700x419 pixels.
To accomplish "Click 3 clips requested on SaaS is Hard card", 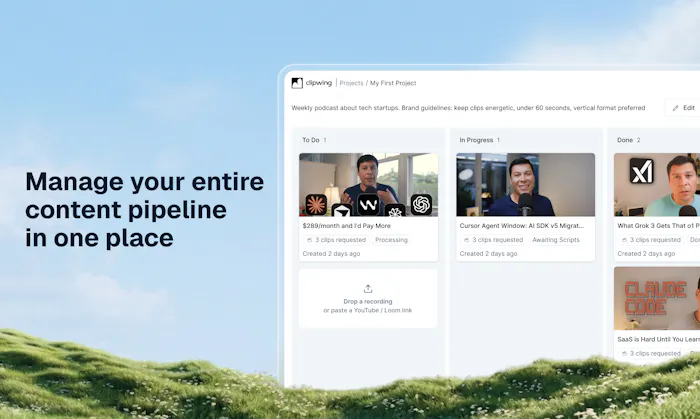I will tap(651, 353).
